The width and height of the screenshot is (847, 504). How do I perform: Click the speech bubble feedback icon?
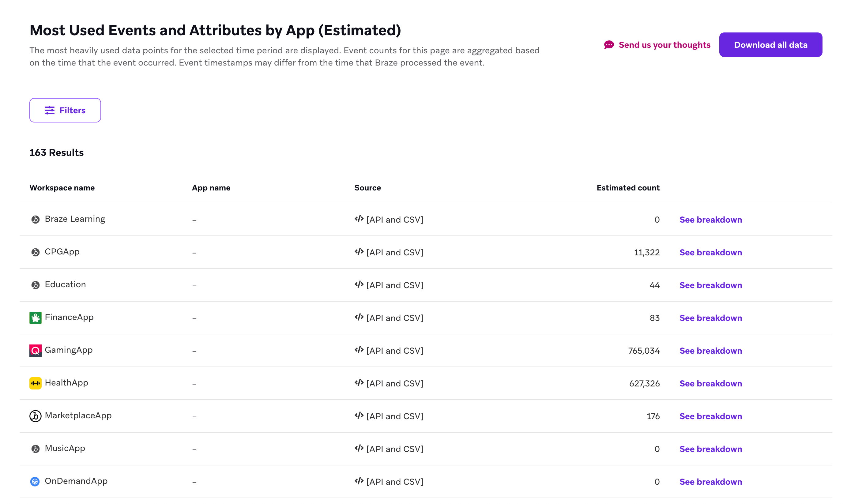(608, 45)
